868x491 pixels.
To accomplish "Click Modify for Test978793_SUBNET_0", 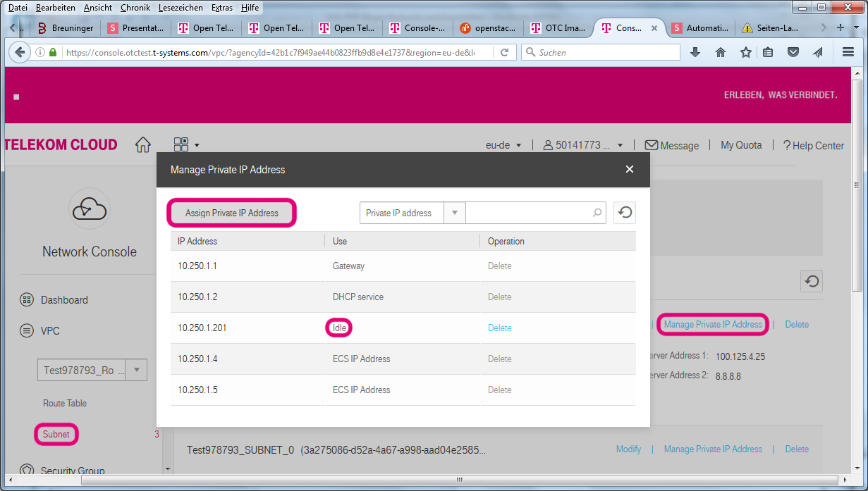I will 628,449.
